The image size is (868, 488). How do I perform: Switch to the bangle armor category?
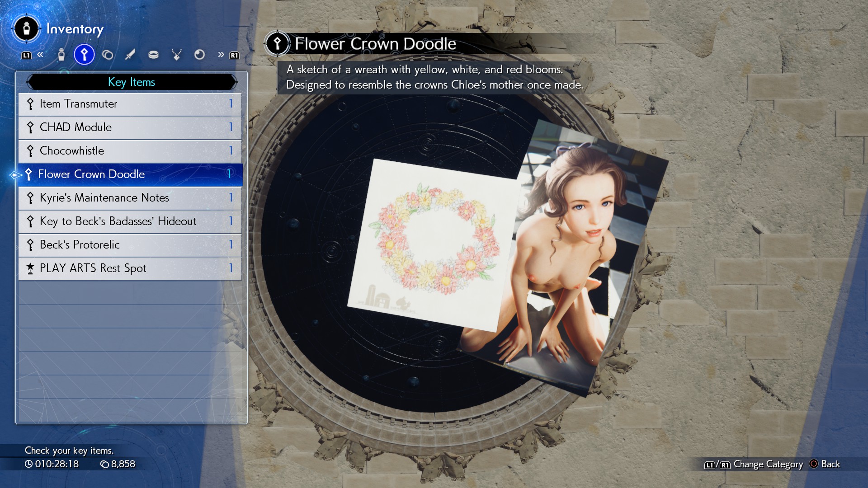tap(153, 55)
